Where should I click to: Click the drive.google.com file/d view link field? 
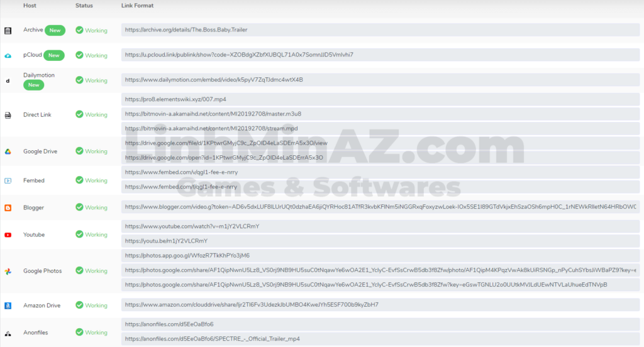click(x=380, y=143)
